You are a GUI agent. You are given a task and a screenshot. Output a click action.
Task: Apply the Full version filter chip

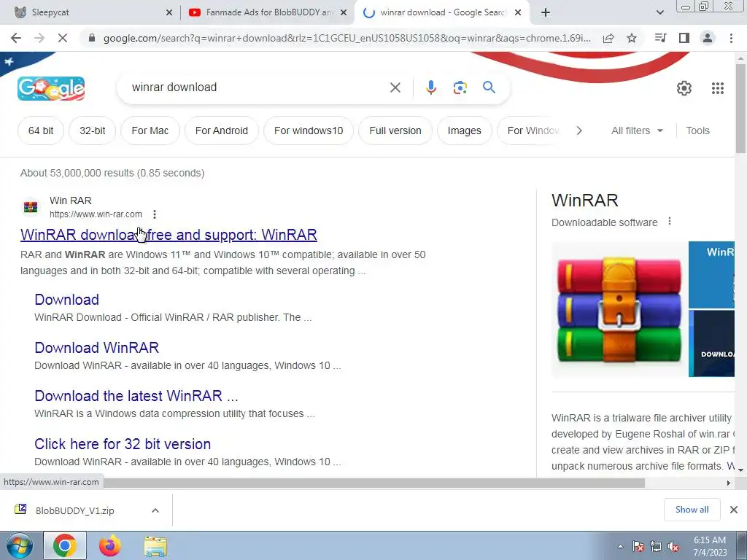point(395,131)
